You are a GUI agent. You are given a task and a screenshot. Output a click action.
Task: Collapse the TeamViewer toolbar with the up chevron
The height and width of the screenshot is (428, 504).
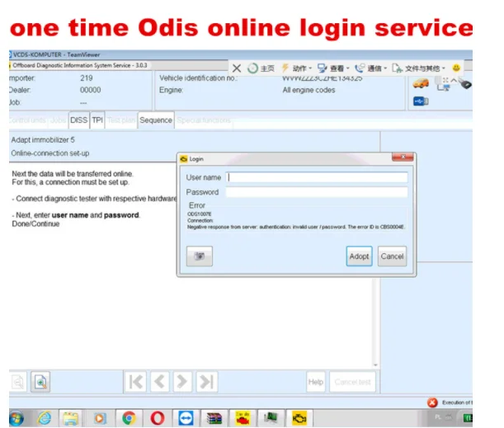454,80
